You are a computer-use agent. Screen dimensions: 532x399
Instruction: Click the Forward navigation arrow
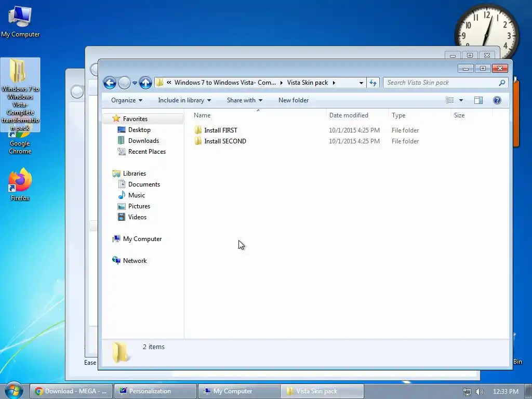[124, 83]
